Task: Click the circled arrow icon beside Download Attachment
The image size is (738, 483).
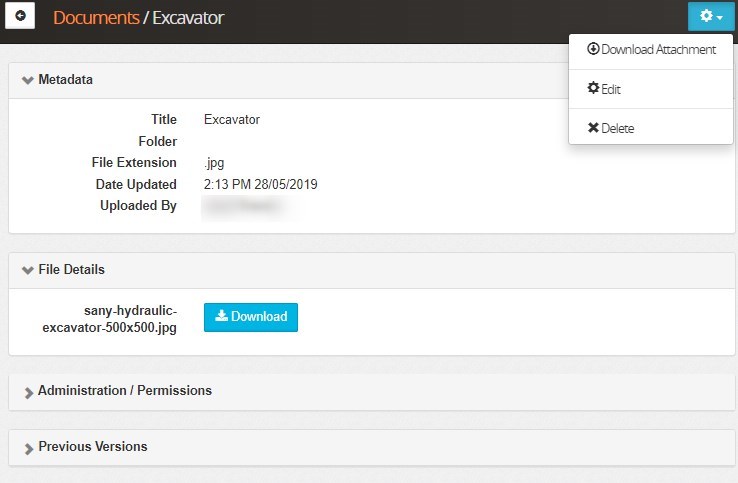Action: 593,49
